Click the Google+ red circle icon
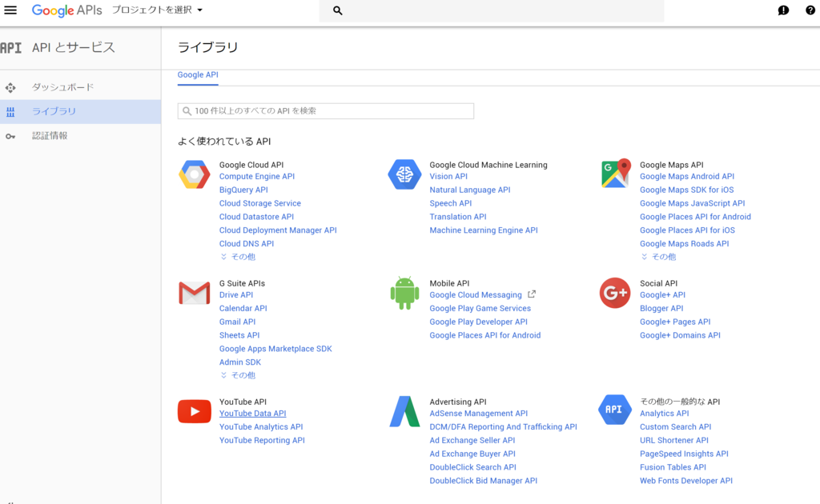The image size is (820, 504). (615, 293)
